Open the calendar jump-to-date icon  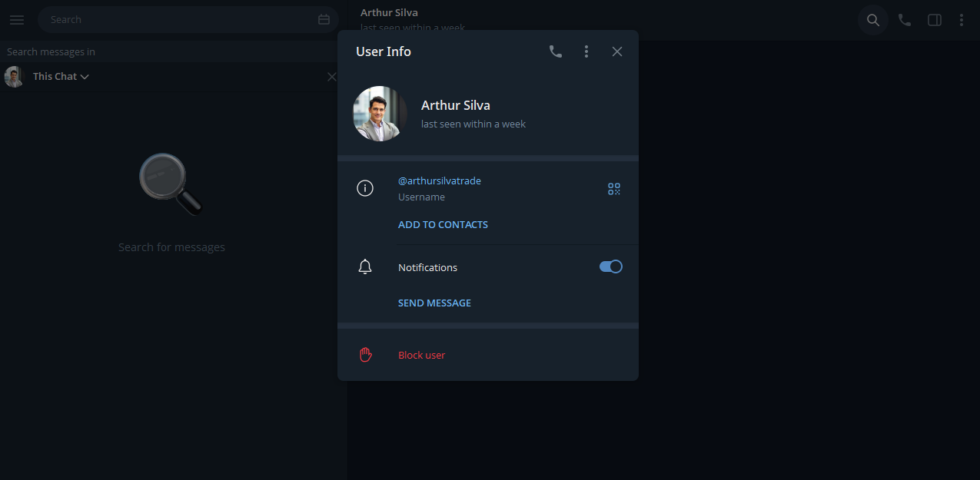tap(324, 20)
